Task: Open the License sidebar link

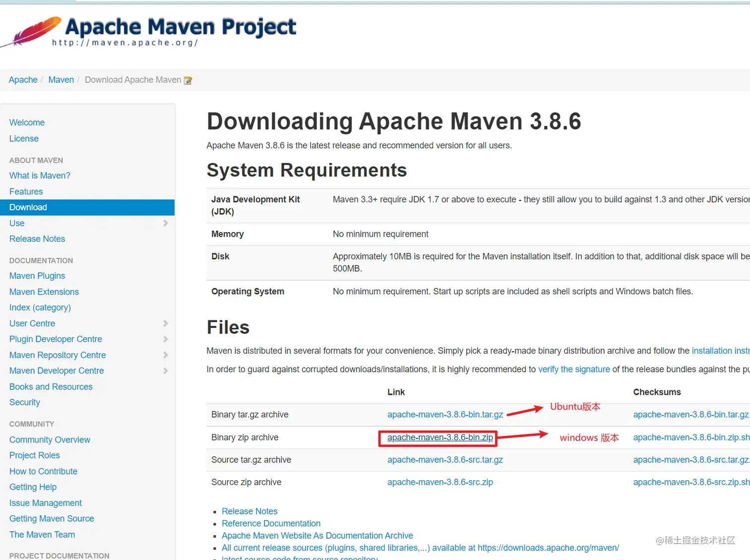Action: [24, 138]
